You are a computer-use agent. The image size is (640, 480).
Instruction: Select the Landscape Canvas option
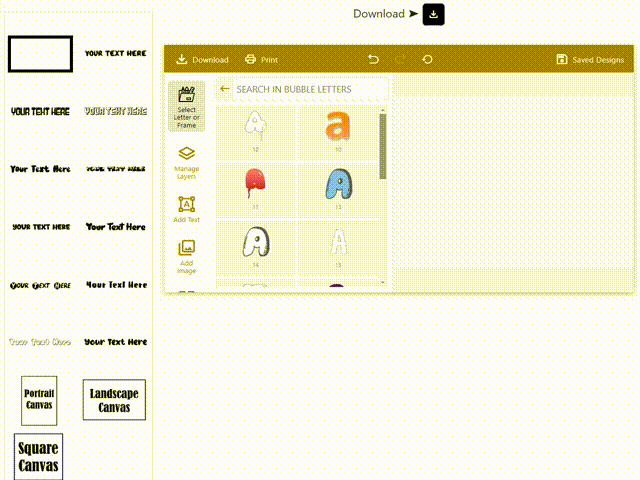[x=114, y=400]
